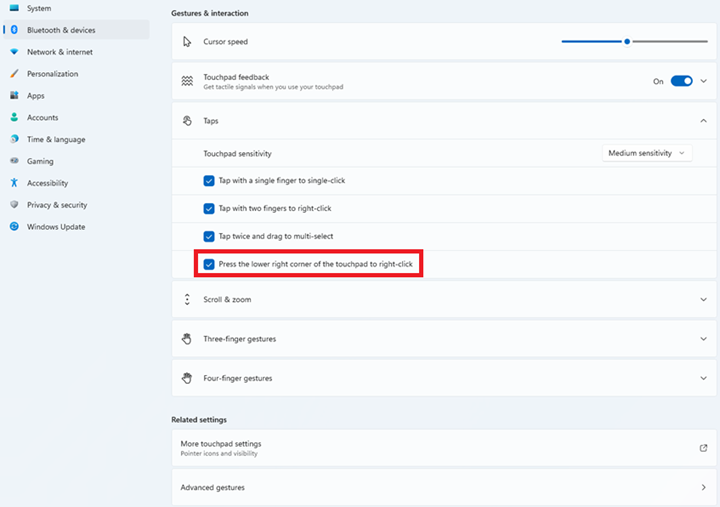720x507 pixels.
Task: Click the Privacy & security shield icon
Action: point(14,205)
